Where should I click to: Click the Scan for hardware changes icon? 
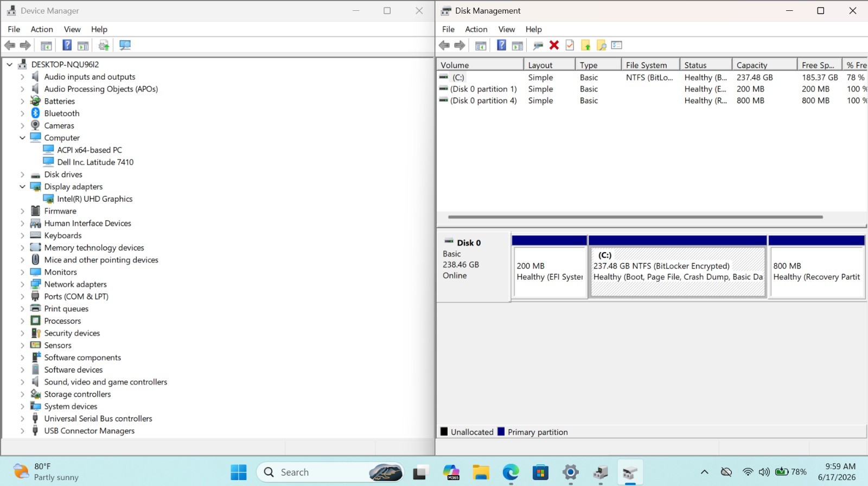(x=125, y=46)
